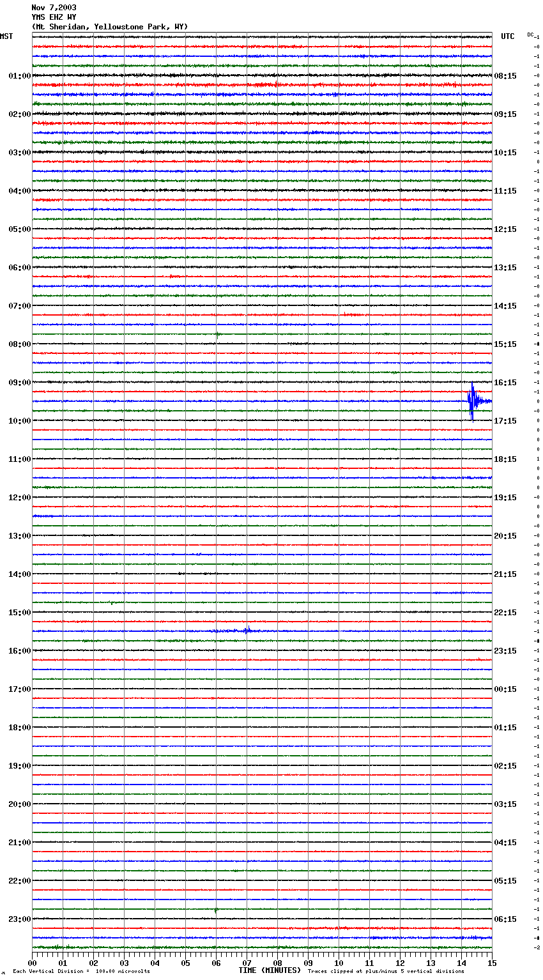
Task: Select the 20:00 MST time label
Action: point(20,804)
